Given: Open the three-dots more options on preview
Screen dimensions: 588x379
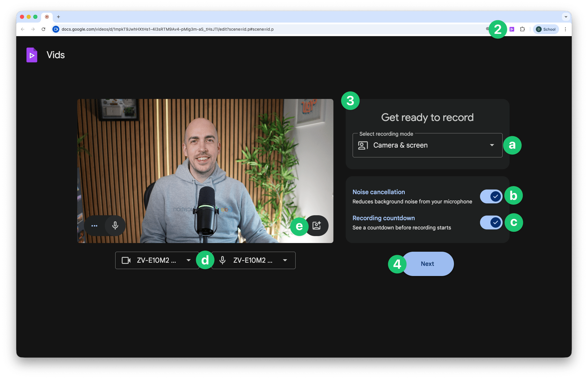Looking at the screenshot, I should pyautogui.click(x=94, y=226).
